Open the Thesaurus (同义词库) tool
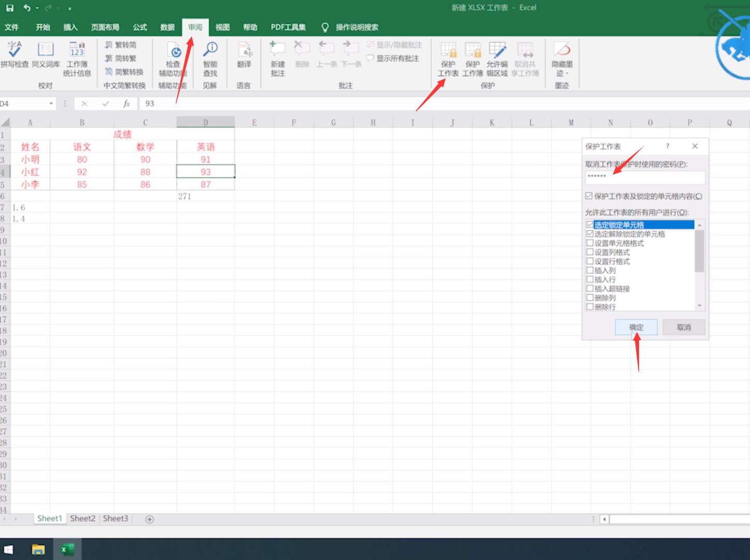750x560 pixels. pos(46,54)
